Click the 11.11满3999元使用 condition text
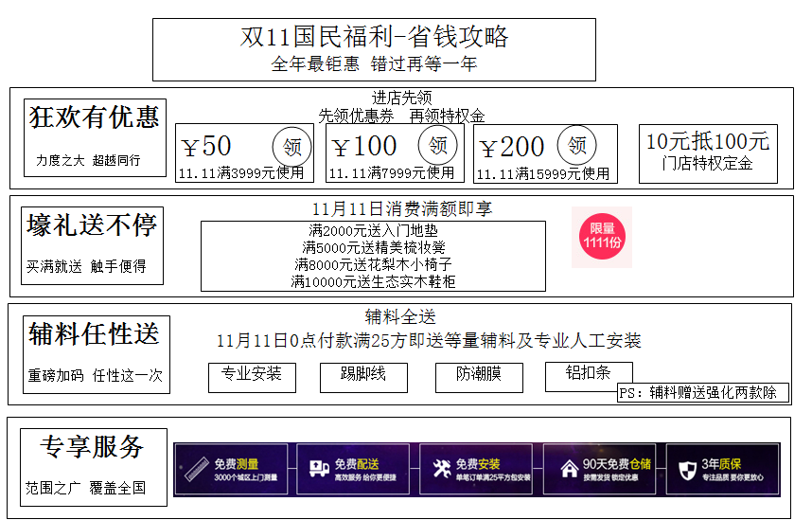Image resolution: width=812 pixels, height=520 pixels. click(241, 173)
